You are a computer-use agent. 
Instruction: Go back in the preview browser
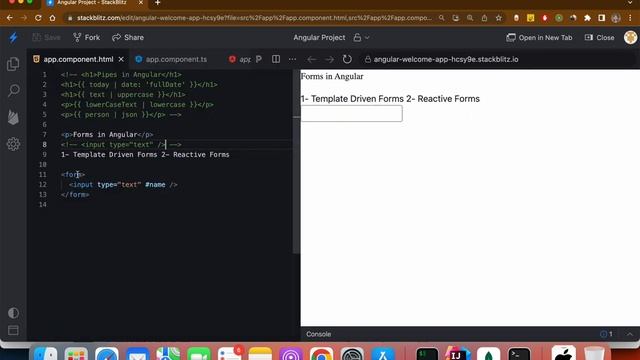coord(312,59)
